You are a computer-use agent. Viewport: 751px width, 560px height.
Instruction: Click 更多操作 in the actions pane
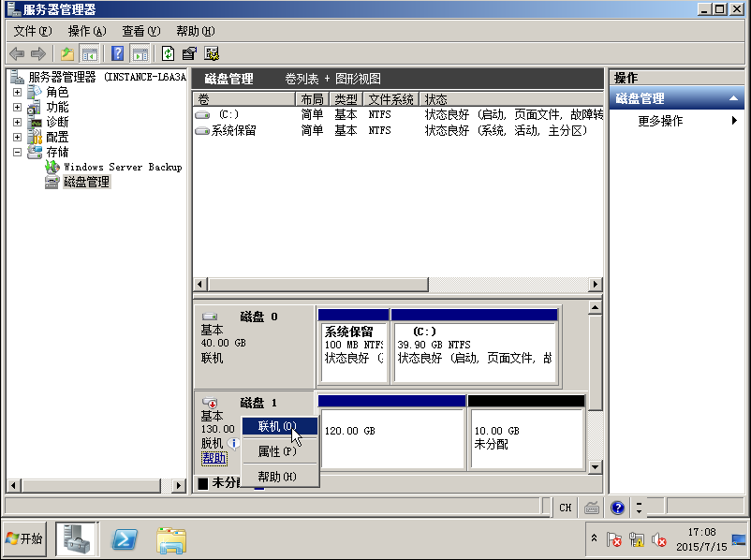660,121
